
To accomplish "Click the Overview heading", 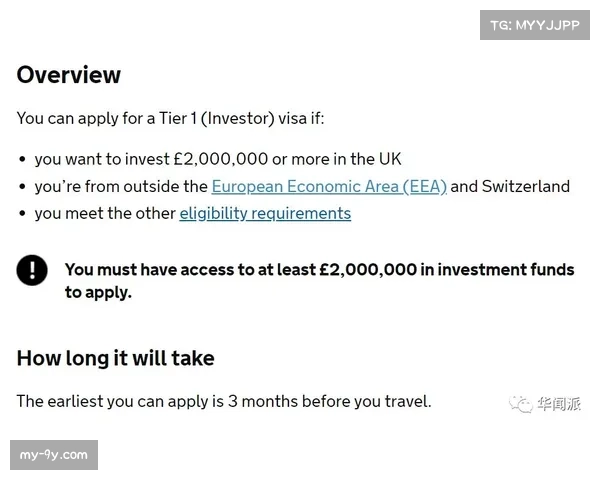I will [69, 75].
